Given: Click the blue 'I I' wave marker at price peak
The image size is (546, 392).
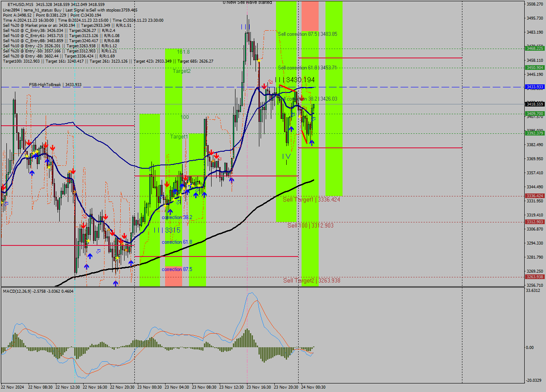Looking at the screenshot, I should [x=245, y=26].
